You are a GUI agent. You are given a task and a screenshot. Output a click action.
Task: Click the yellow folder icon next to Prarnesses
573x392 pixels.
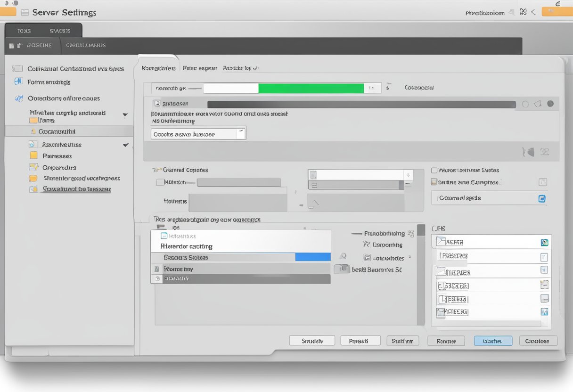(x=33, y=155)
